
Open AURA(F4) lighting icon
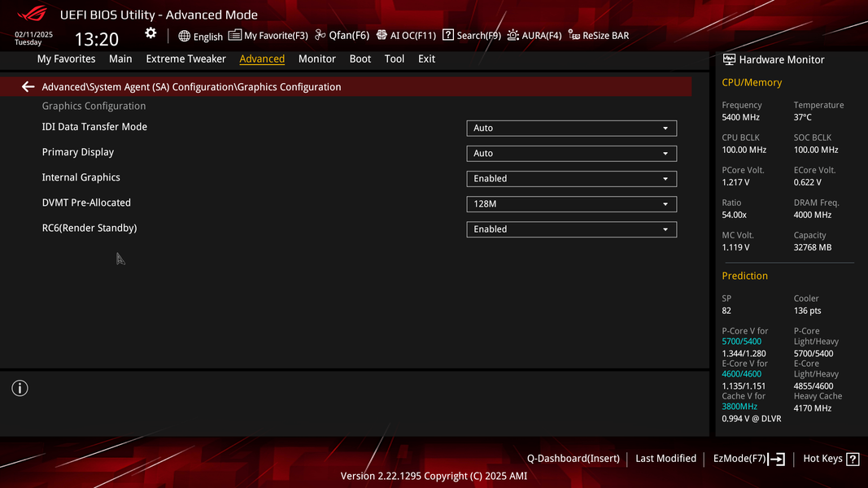tap(513, 35)
